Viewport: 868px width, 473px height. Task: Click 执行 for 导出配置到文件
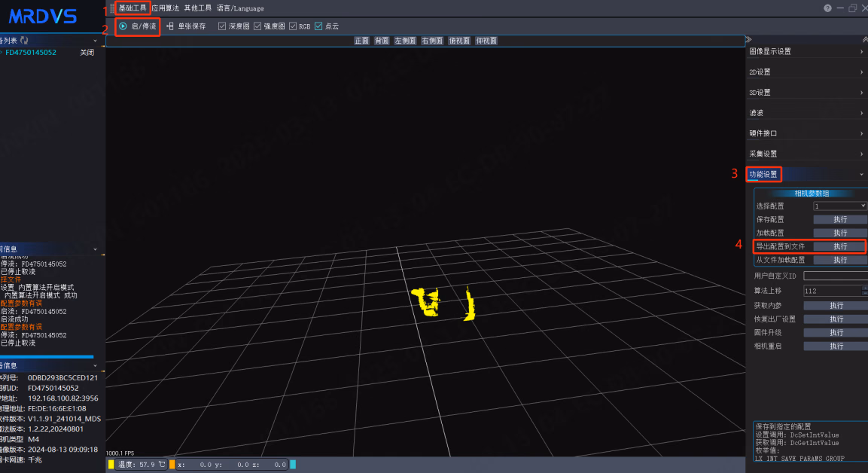839,246
